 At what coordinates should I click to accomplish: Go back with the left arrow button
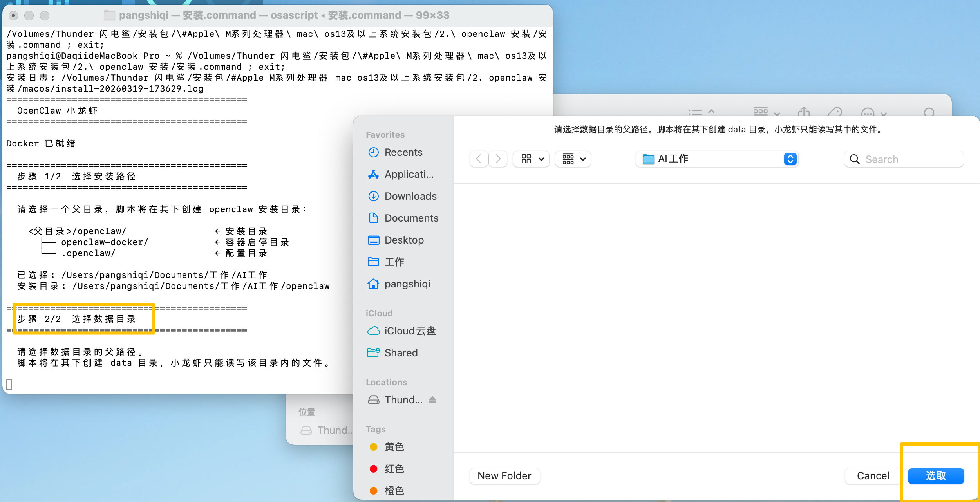[479, 159]
